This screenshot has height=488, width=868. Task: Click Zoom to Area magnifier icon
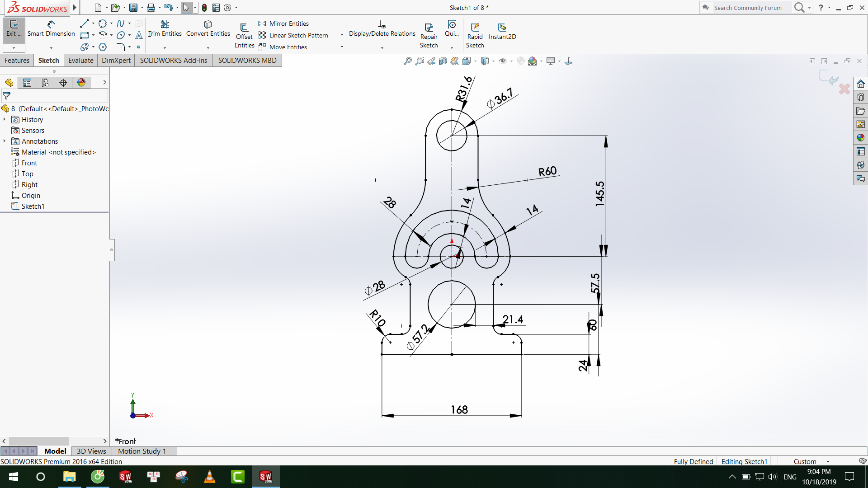(x=420, y=61)
